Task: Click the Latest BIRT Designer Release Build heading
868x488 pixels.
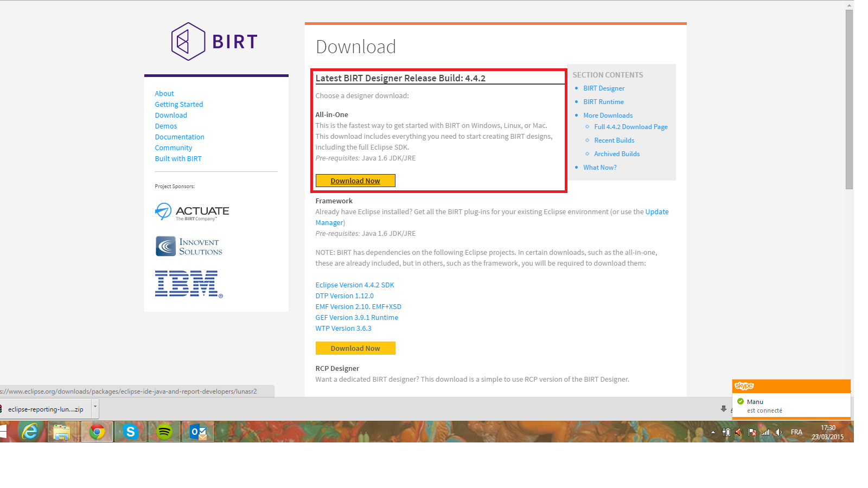Action: (400, 78)
